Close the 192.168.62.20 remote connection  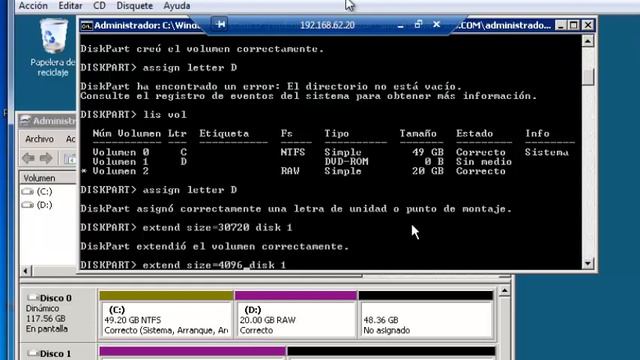pos(436,24)
